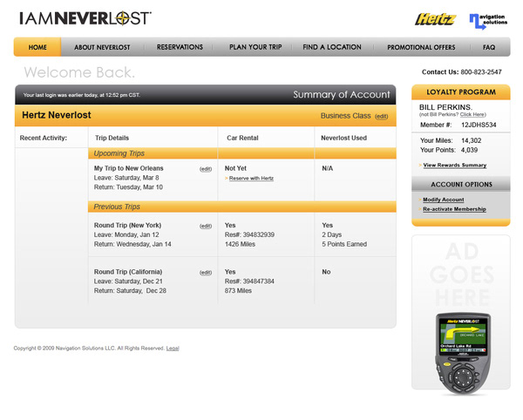Click Your Points value 4,039
The width and height of the screenshot is (523, 420).
pos(469,150)
